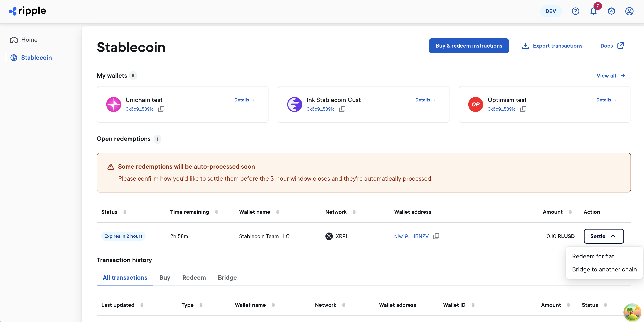The image size is (644, 322).
Task: Copy the Unichain test wallet address
Action: coord(162,109)
